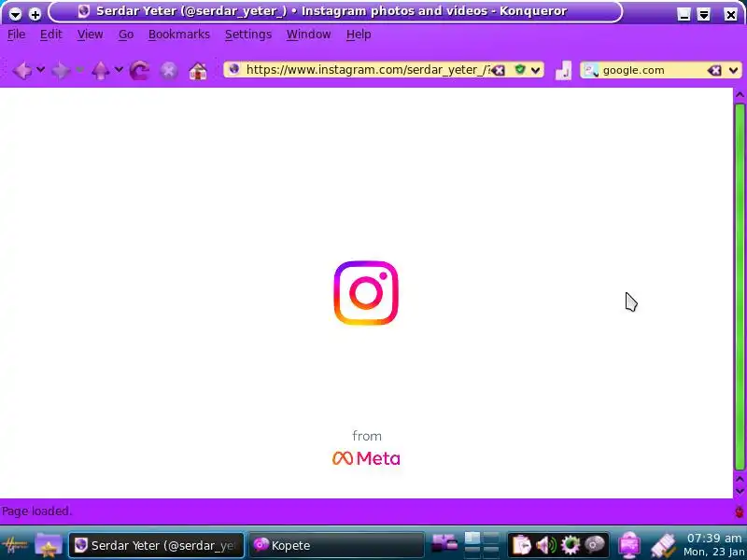The image size is (747, 560).
Task: Click the Stop loading button
Action: [168, 71]
